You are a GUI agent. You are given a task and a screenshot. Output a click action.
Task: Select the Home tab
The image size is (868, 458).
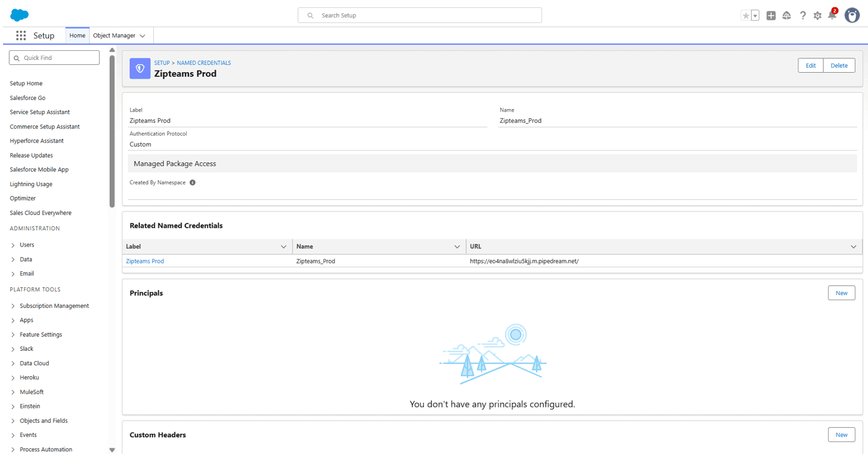click(78, 36)
